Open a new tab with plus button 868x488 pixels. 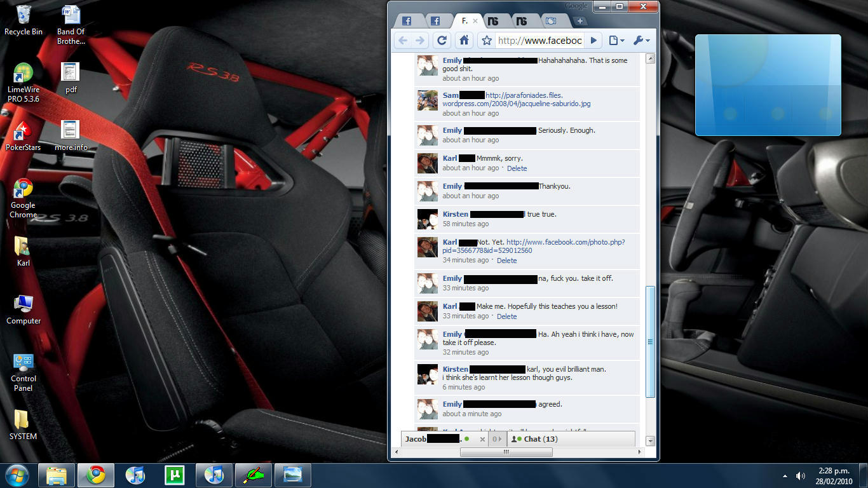pyautogui.click(x=580, y=21)
